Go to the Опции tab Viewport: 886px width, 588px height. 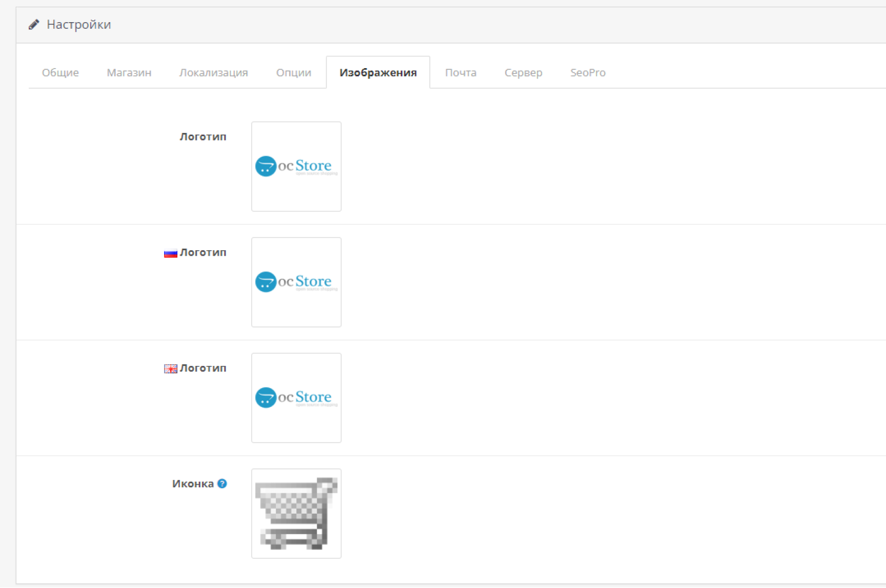(293, 73)
